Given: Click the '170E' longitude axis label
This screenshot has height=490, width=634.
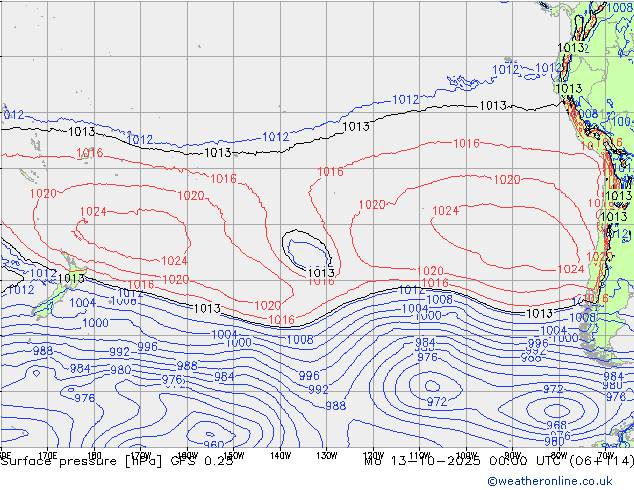Looking at the screenshot, I should pos(48,456).
